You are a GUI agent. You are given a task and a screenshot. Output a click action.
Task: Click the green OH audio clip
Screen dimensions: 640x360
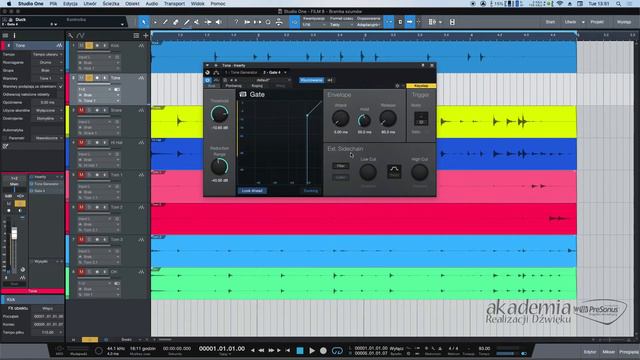363,284
